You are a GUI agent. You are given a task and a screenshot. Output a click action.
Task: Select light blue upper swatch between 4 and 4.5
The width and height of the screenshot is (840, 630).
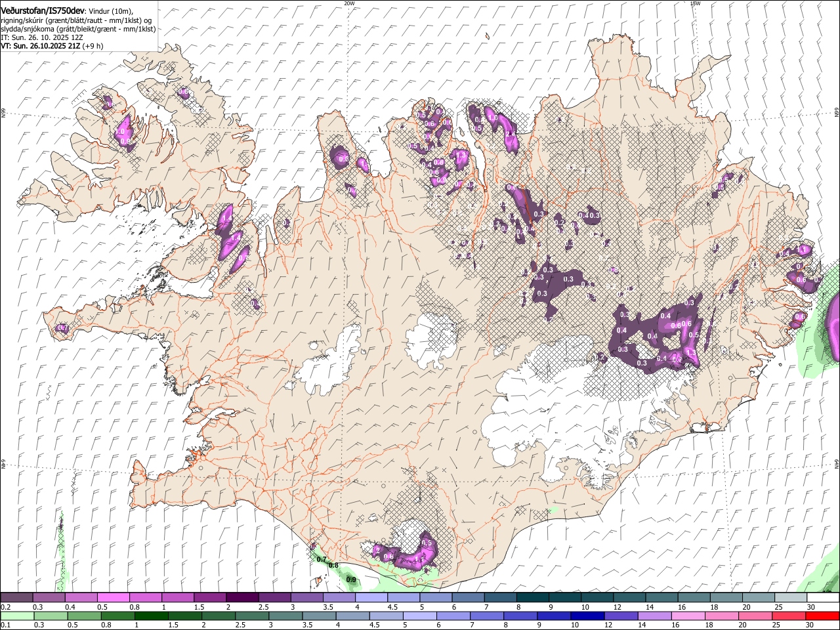[371, 598]
